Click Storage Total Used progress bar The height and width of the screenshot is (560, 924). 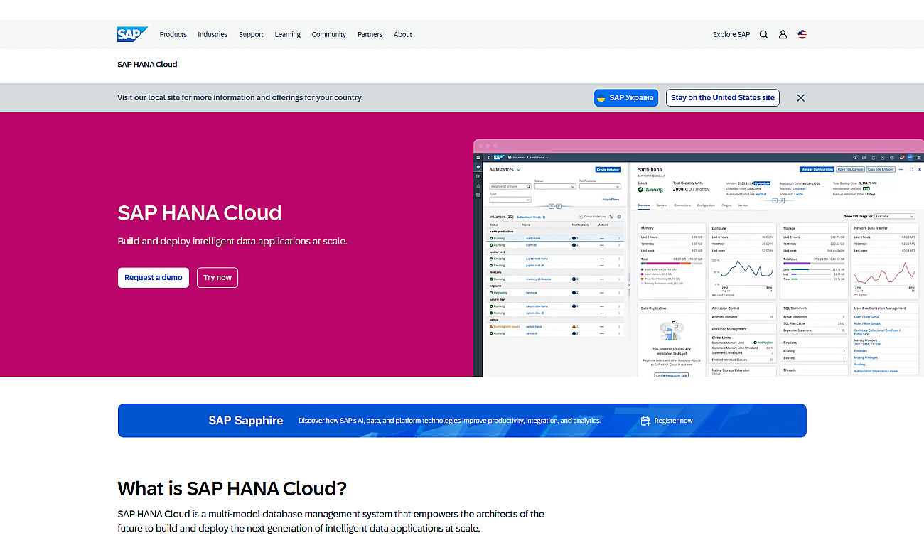812,264
